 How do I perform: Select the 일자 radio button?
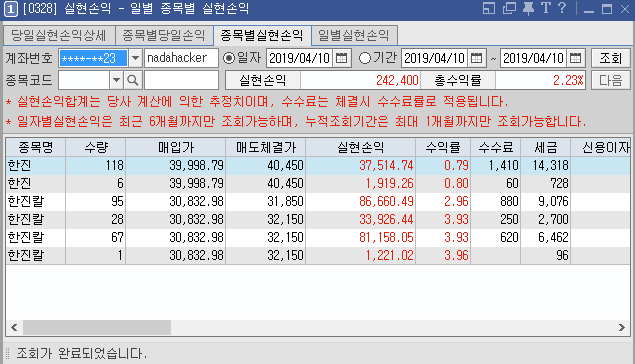pos(229,58)
